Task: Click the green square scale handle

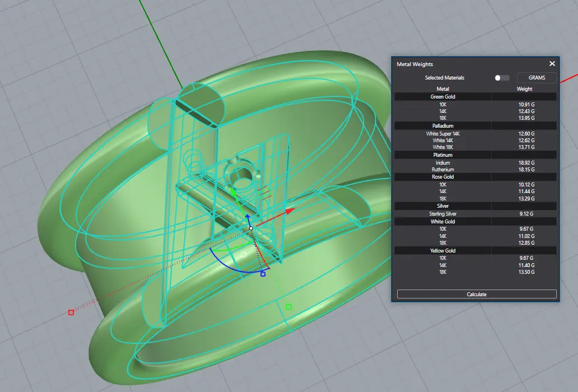Action: 288,307
